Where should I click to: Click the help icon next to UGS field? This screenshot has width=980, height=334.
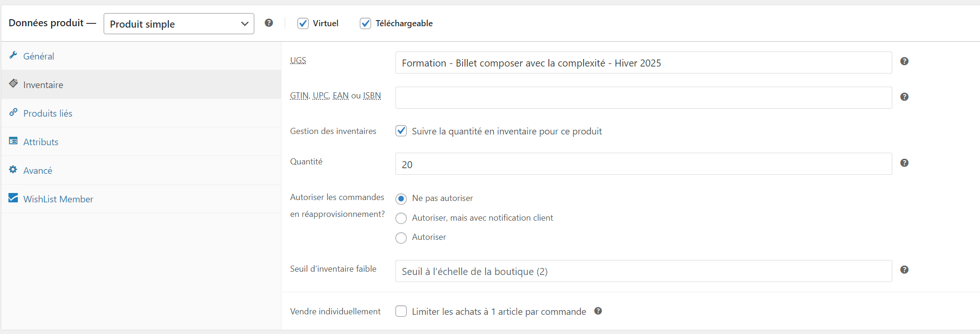(x=904, y=61)
